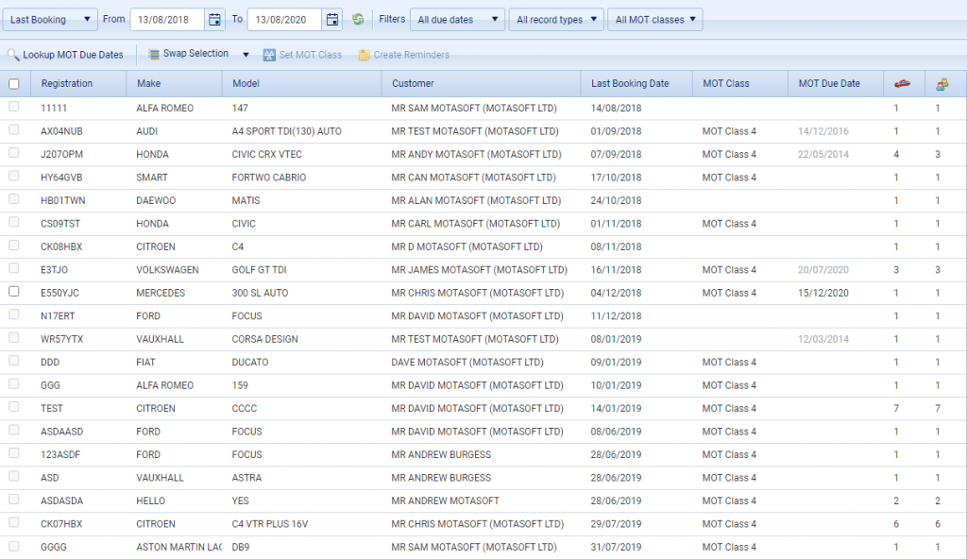Click MOT due date 15/12/2020

pos(823,293)
